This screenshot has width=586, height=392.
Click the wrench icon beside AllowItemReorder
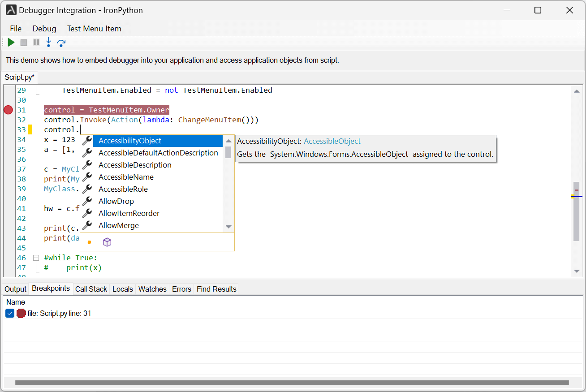coord(87,213)
